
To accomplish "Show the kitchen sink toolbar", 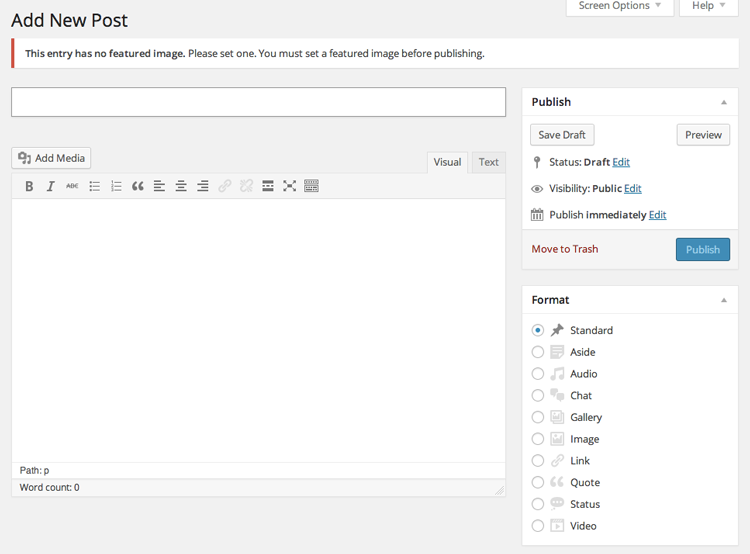I will pos(311,186).
